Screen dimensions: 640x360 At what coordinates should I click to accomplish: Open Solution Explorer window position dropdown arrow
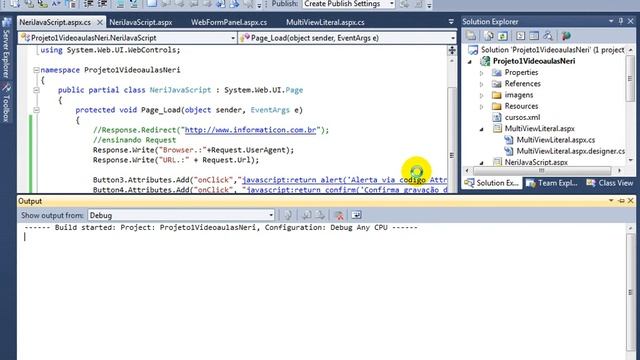click(611, 21)
